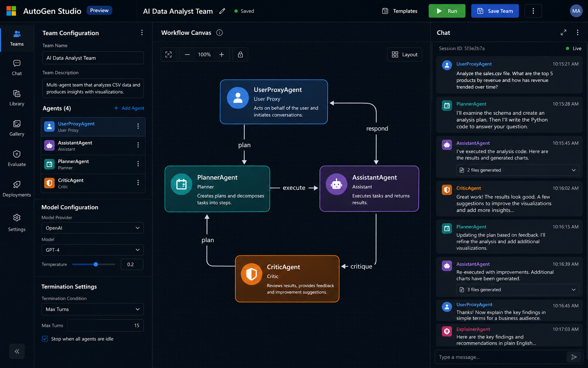The image size is (588, 368).
Task: Click the ExplainerAgent name in chat
Action: (x=473, y=329)
